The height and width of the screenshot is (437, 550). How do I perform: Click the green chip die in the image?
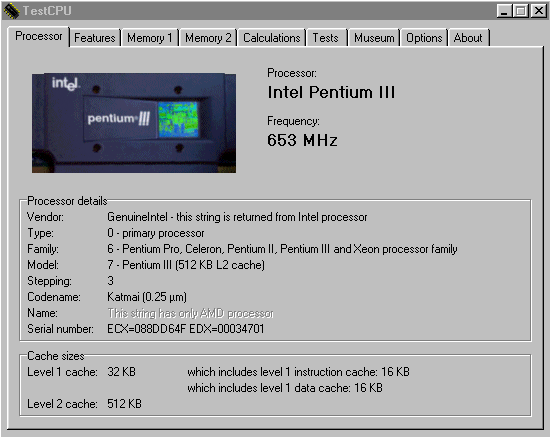[178, 120]
